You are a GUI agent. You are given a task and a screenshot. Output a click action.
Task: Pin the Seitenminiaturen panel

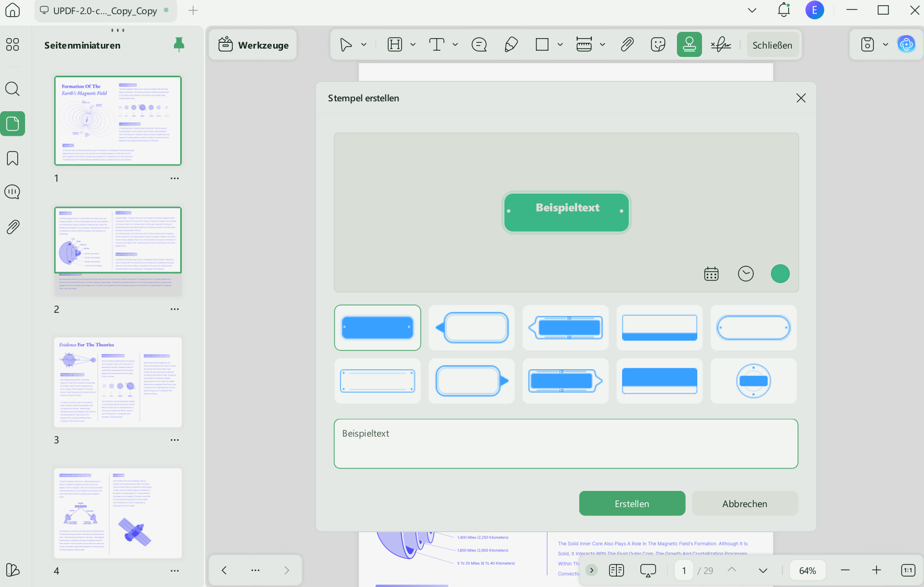179,45
